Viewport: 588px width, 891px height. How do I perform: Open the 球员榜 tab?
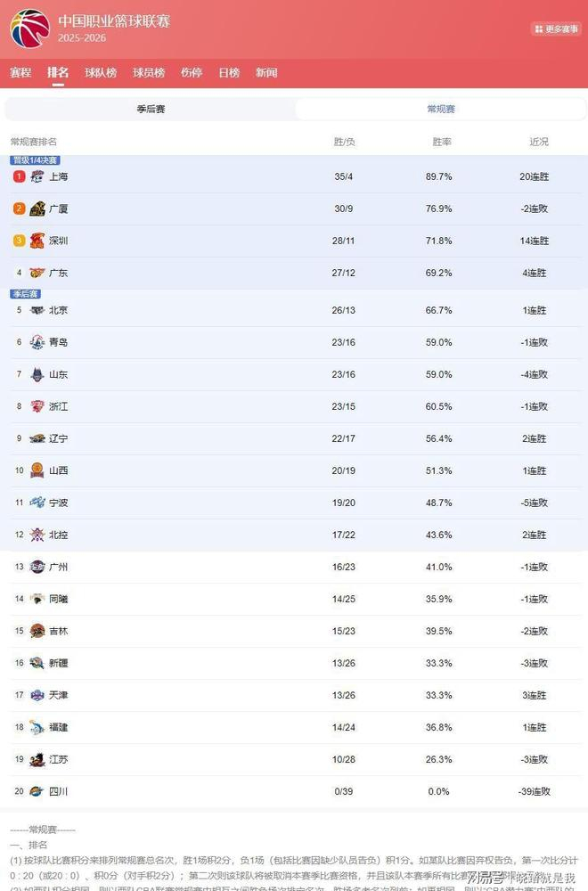point(149,73)
